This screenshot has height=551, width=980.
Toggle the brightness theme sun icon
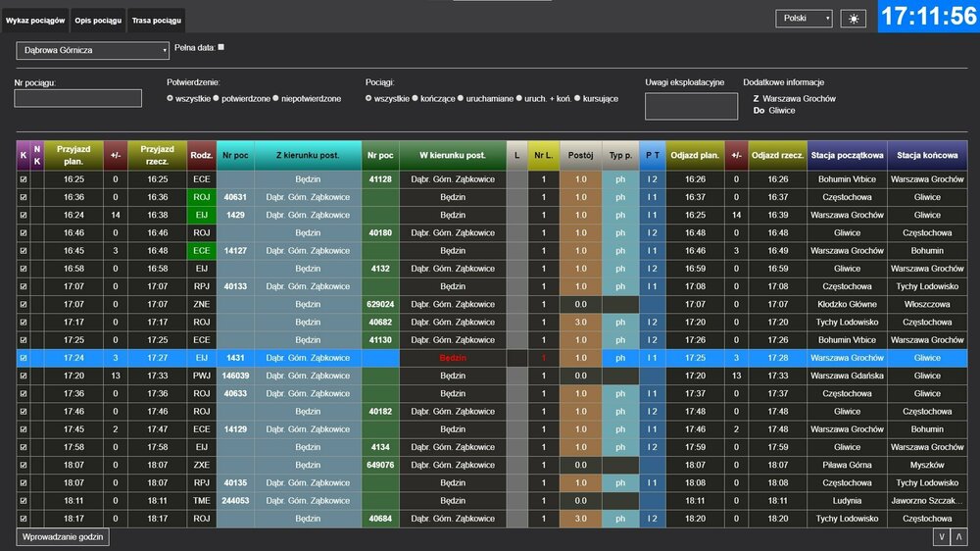pos(854,19)
